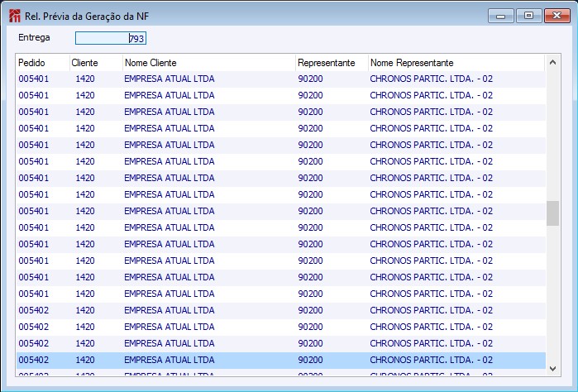Screen dimensions: 578x392
Task: Click EMPRESA ATUAL LTDA in the highlighted row
Action: pyautogui.click(x=170, y=360)
